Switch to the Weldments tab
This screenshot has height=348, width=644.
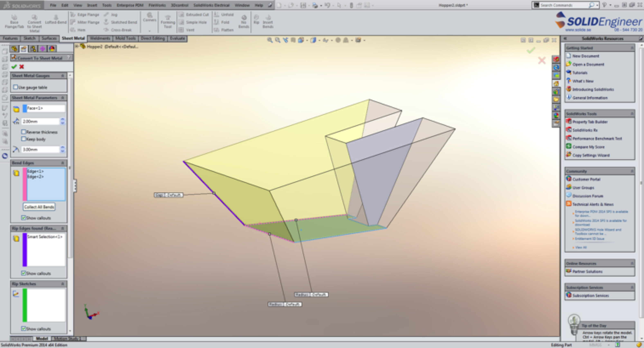(x=100, y=38)
